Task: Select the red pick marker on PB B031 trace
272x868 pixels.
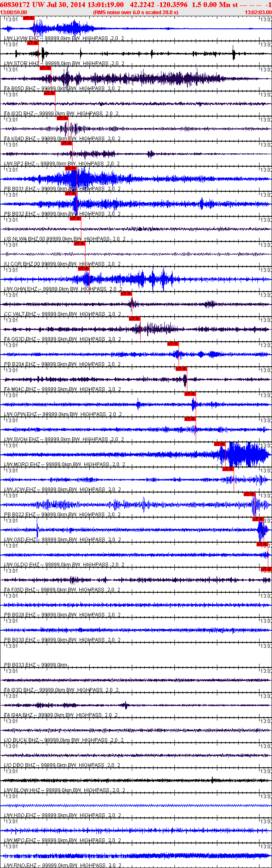Action: point(71,168)
